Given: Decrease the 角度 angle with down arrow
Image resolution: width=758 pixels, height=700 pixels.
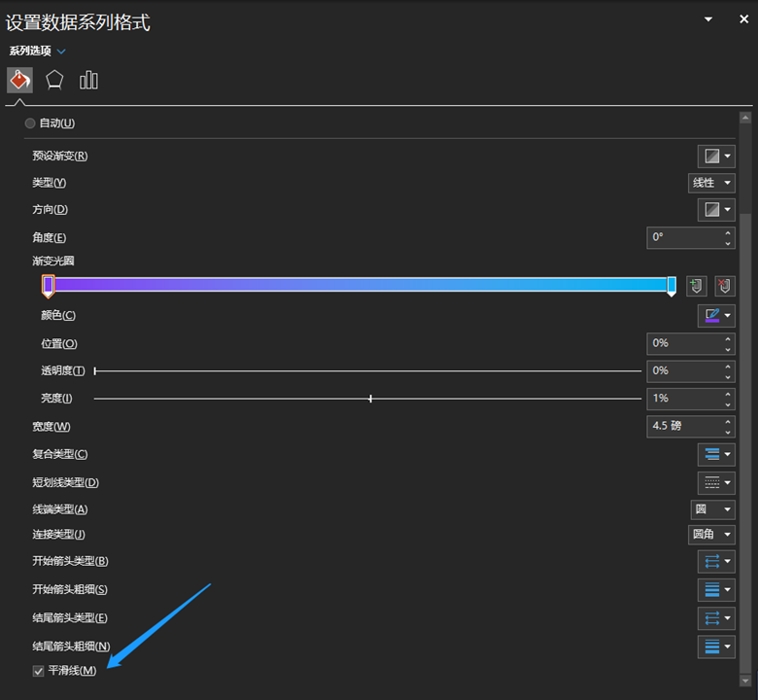Looking at the screenshot, I should point(728,243).
